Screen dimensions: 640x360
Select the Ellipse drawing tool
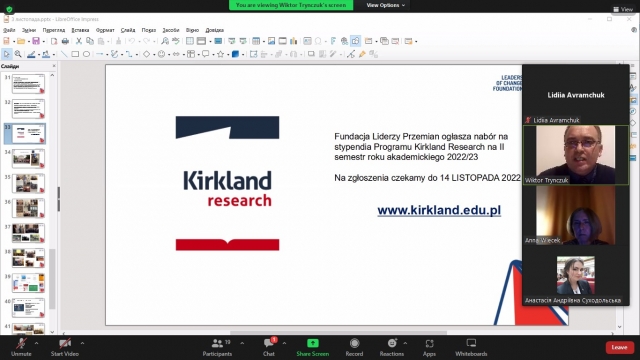(87, 54)
